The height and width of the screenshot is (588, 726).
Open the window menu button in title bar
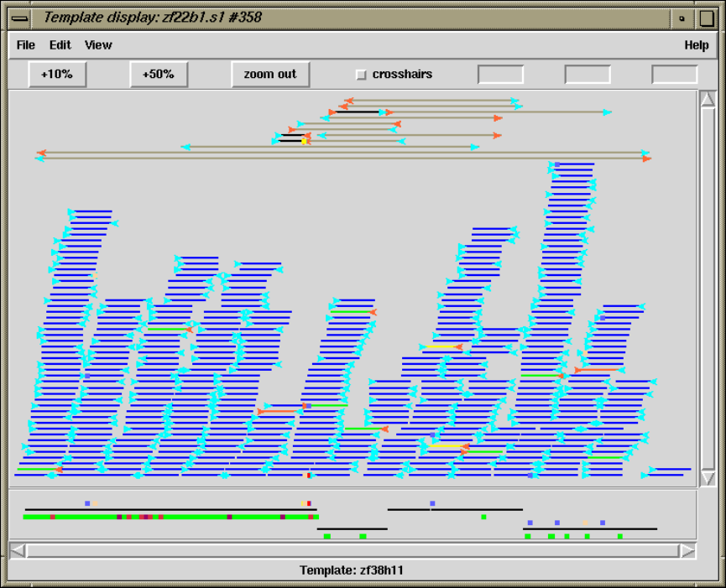tap(19, 18)
